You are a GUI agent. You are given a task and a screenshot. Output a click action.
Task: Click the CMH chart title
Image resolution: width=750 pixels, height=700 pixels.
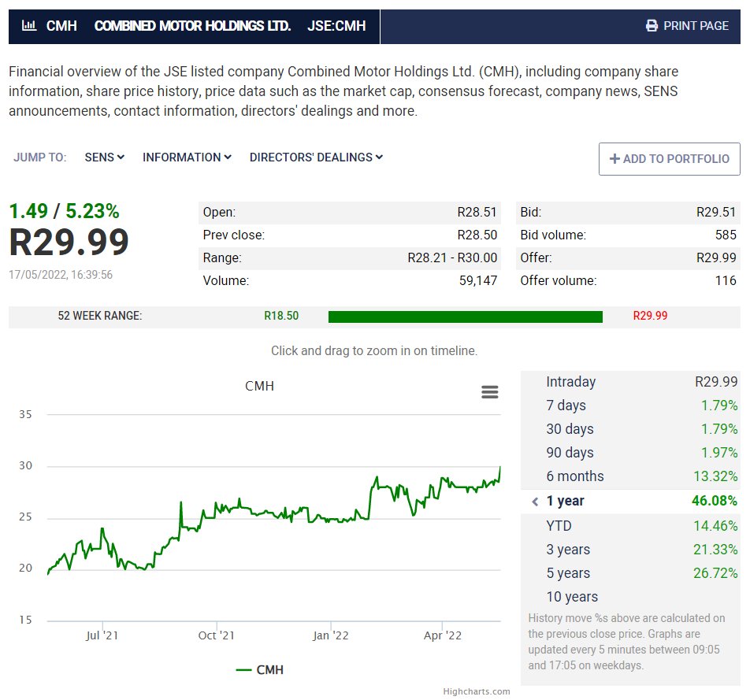[x=259, y=387]
